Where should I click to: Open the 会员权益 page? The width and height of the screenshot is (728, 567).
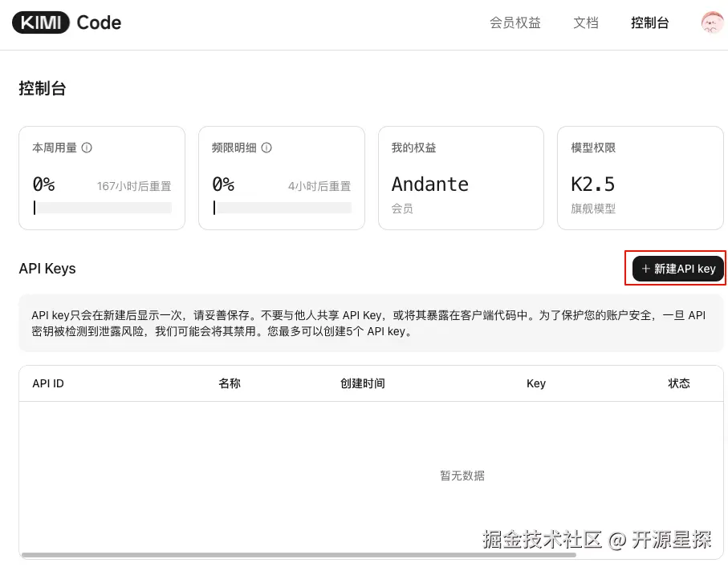[x=514, y=22]
